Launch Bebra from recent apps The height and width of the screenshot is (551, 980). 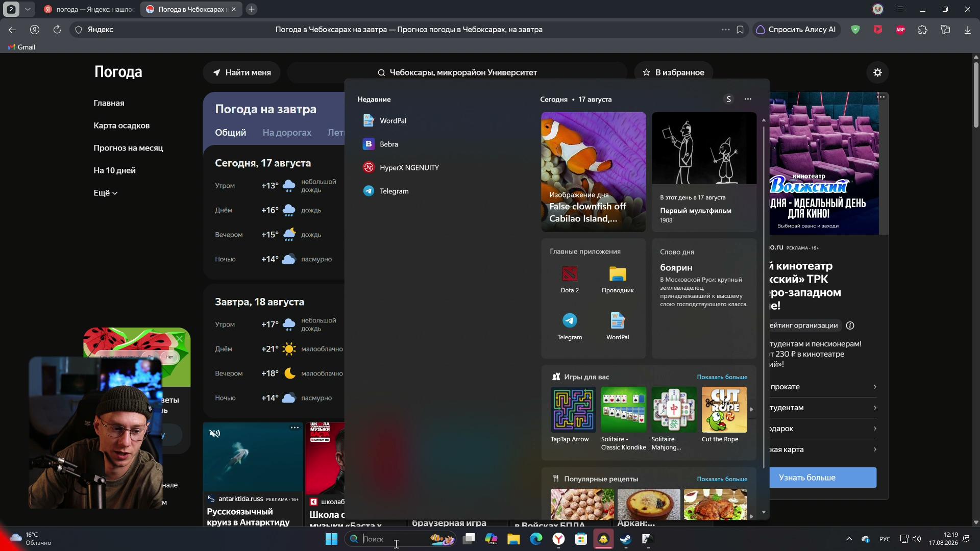(380, 144)
